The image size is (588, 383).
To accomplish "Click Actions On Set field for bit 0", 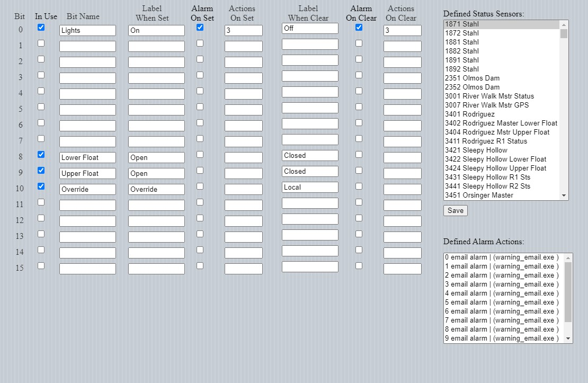I will pyautogui.click(x=243, y=31).
